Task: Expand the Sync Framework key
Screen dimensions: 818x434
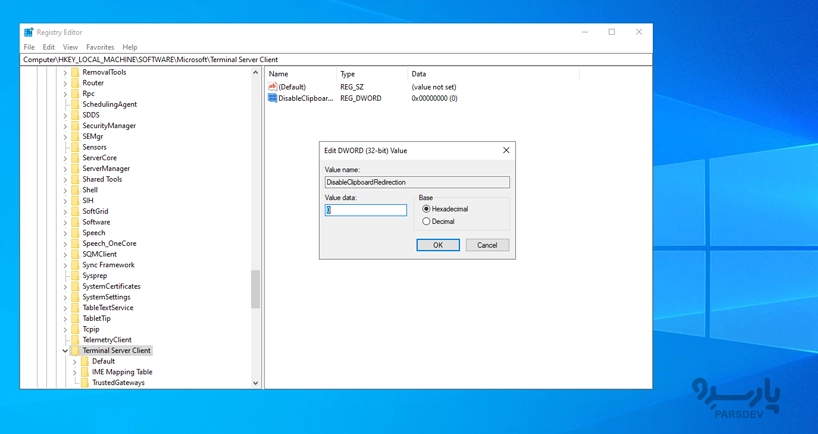Action: pyautogui.click(x=65, y=265)
